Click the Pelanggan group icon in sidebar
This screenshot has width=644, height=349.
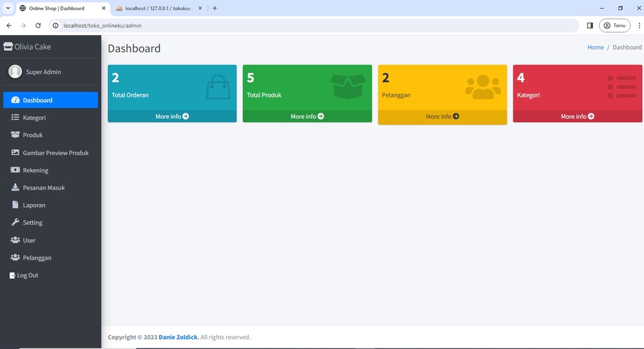point(15,257)
